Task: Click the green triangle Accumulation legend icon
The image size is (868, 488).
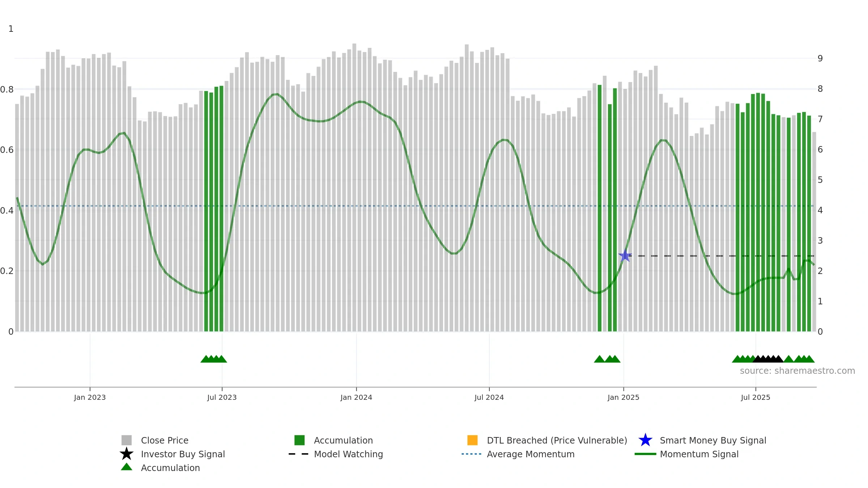Action: click(x=126, y=467)
